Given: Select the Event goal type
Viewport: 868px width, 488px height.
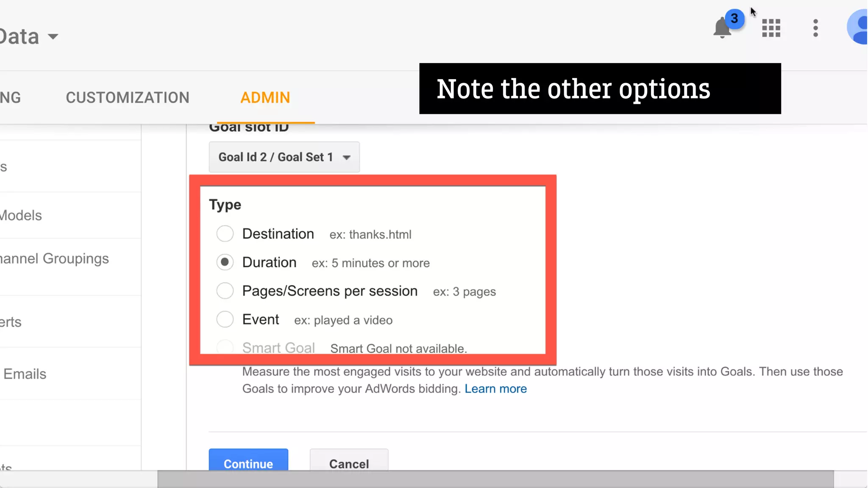Looking at the screenshot, I should (225, 319).
